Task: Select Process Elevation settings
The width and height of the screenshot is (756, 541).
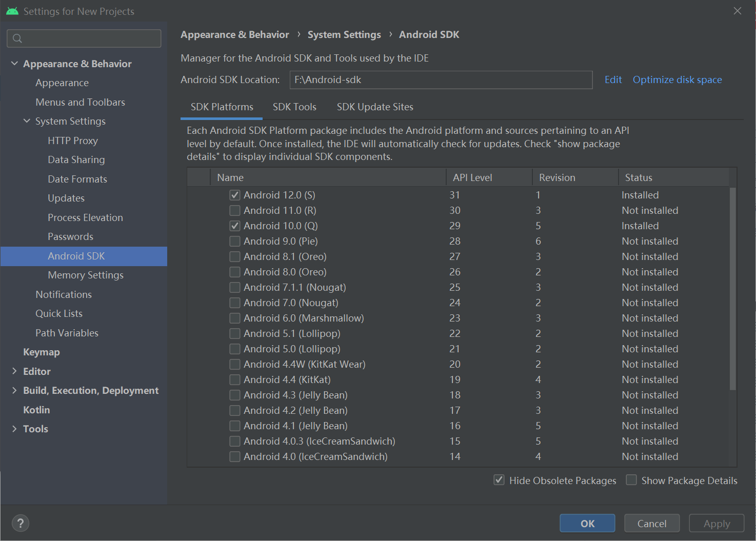Action: coord(85,217)
